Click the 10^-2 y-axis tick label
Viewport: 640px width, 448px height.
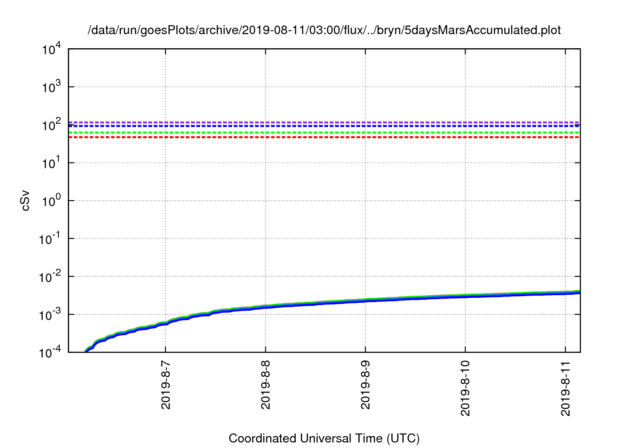51,277
